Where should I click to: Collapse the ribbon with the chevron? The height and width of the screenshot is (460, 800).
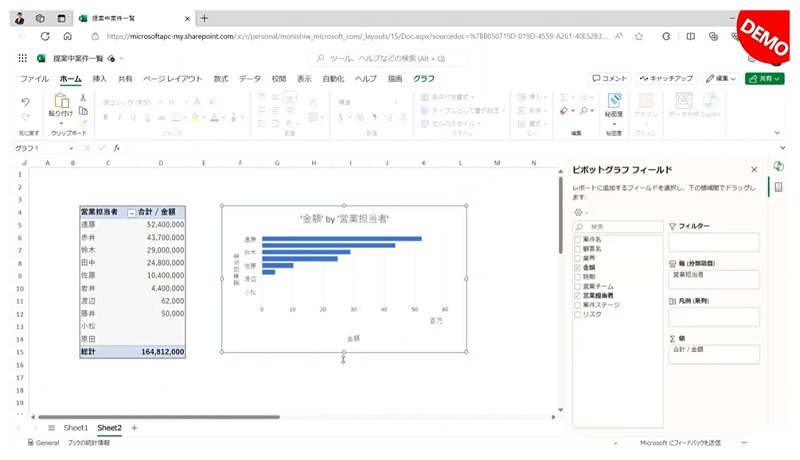(777, 133)
